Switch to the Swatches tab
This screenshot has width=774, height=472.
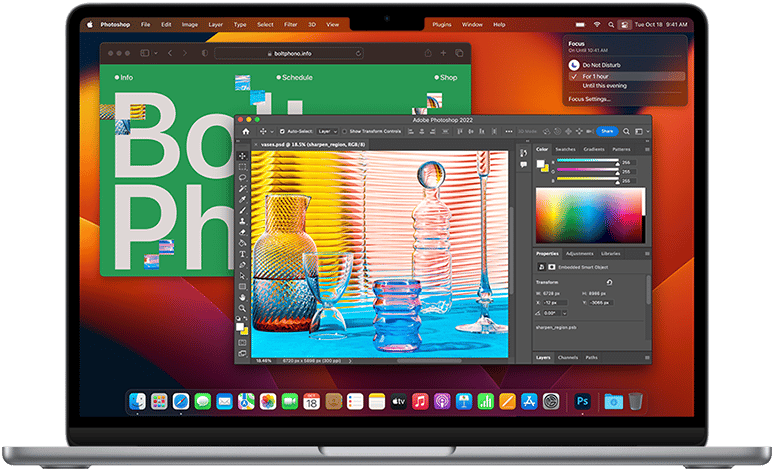565,149
